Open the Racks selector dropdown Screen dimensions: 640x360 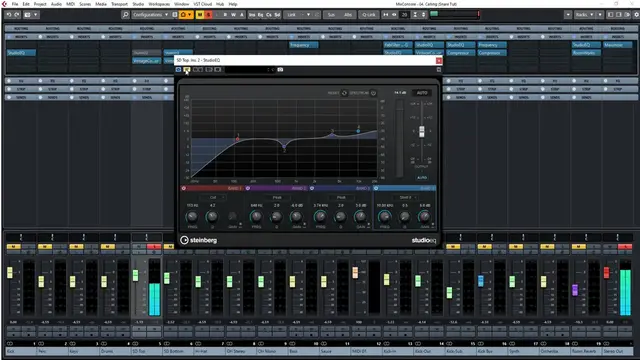pos(584,15)
